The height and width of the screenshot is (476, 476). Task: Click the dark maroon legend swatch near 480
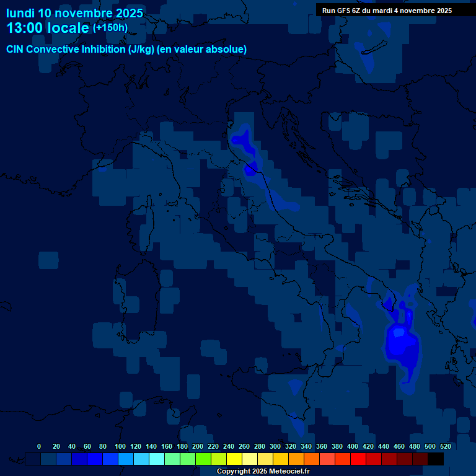click(420, 459)
